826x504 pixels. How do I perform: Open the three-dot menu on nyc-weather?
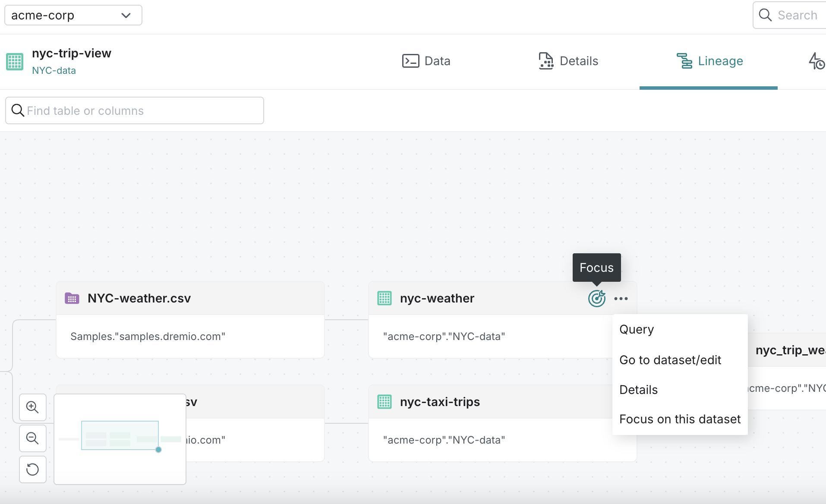621,298
